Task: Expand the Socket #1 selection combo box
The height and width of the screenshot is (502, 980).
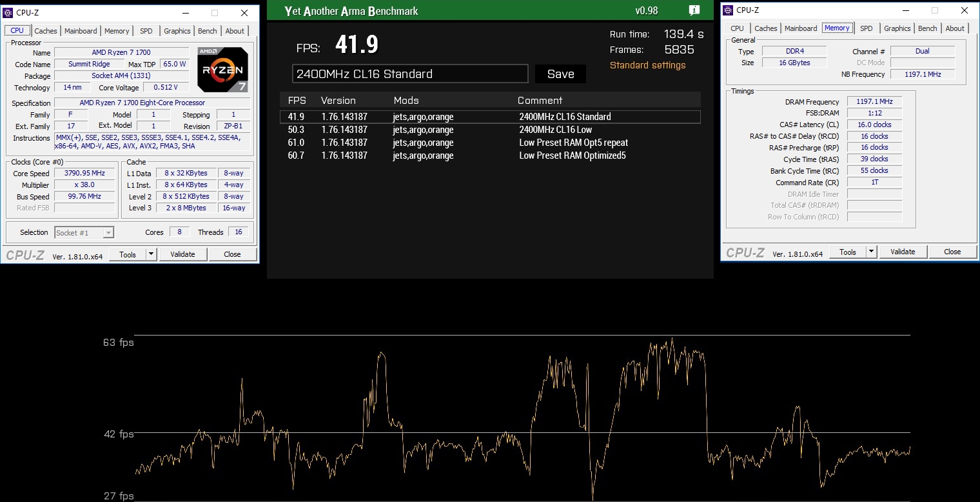Action: point(84,232)
